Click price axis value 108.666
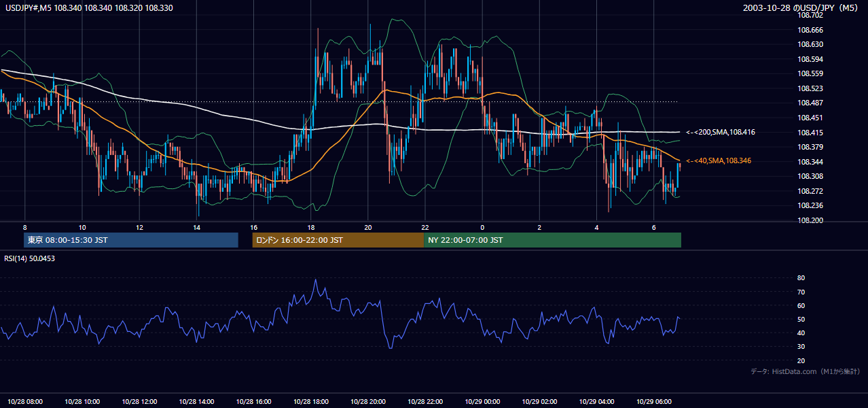 point(810,30)
